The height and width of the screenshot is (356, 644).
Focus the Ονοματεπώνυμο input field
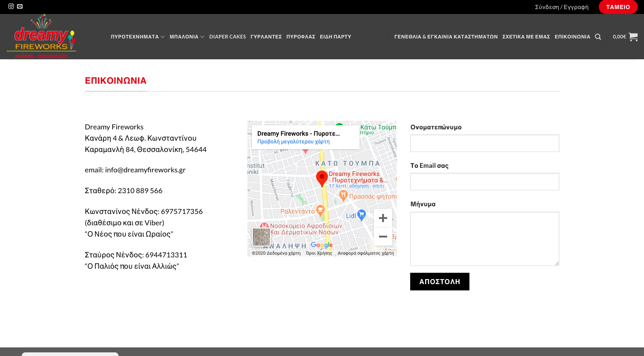(484, 143)
